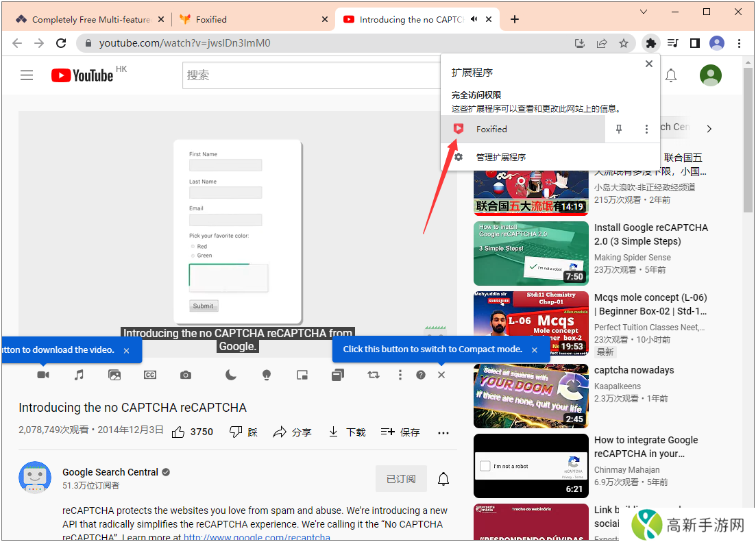Open the YouTube notifications bell menu

[x=671, y=75]
